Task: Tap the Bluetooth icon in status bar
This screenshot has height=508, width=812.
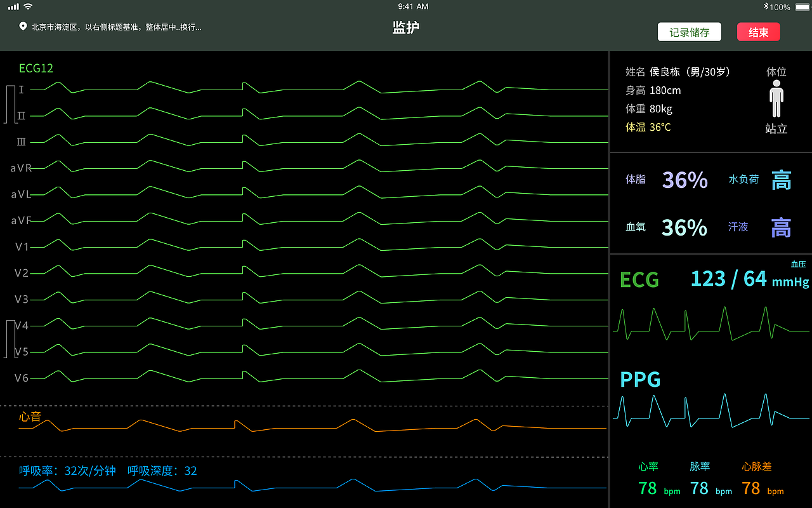Action: pos(766,6)
